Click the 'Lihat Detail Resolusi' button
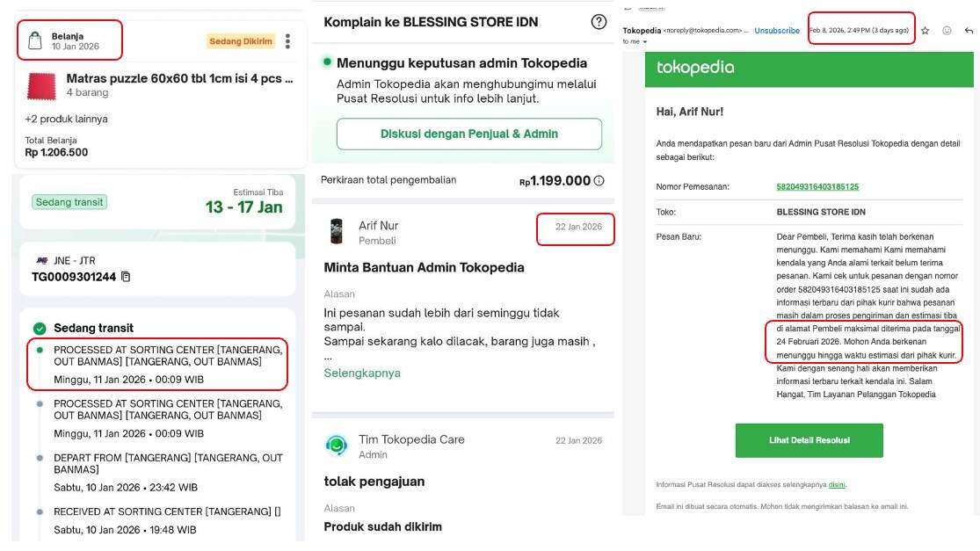 (x=809, y=439)
